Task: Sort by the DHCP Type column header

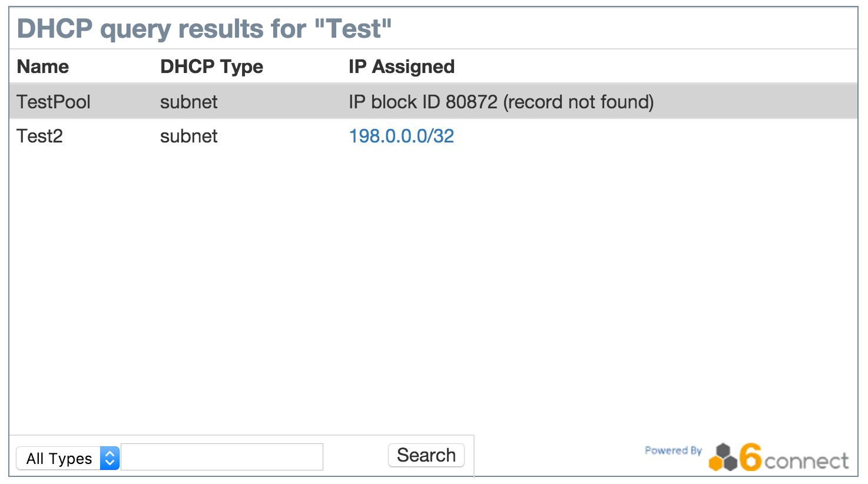Action: coord(211,67)
